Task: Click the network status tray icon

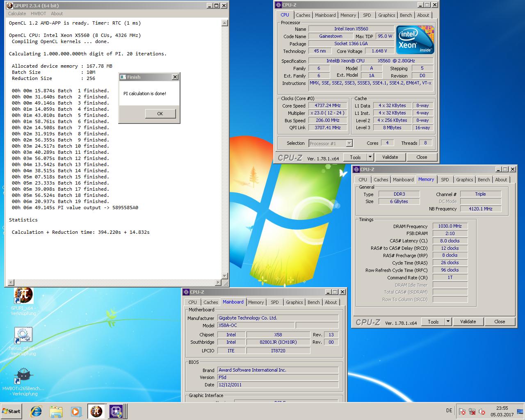Action: (x=472, y=411)
